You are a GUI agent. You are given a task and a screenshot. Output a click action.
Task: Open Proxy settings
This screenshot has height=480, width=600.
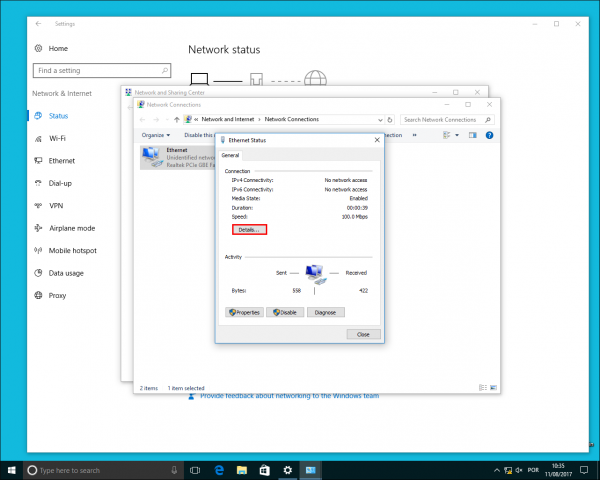click(x=57, y=296)
